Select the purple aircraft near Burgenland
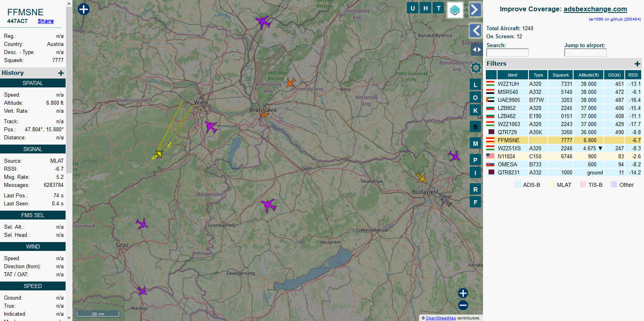This screenshot has width=644, height=321. click(268, 205)
